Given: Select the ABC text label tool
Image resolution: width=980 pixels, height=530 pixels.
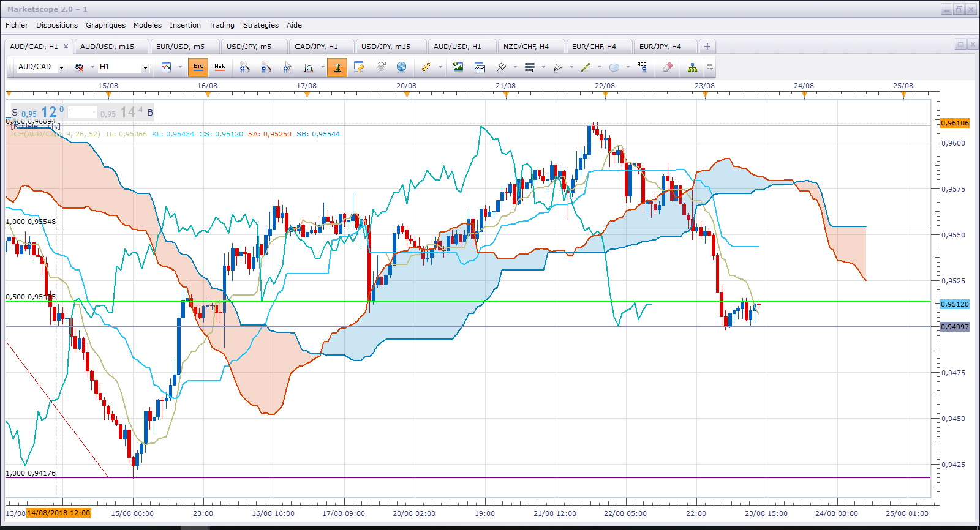Looking at the screenshot, I should [x=642, y=67].
